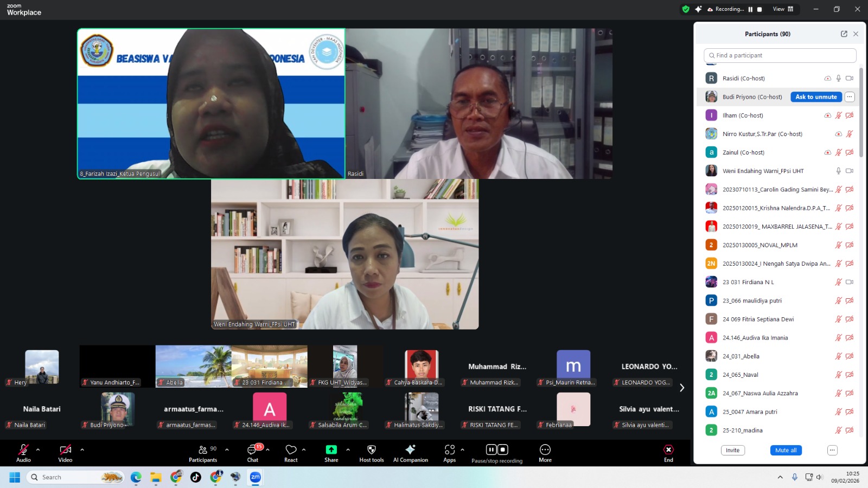Viewport: 868px width, 488px height.
Task: Open Windows taskbar Search box
Action: 68,477
